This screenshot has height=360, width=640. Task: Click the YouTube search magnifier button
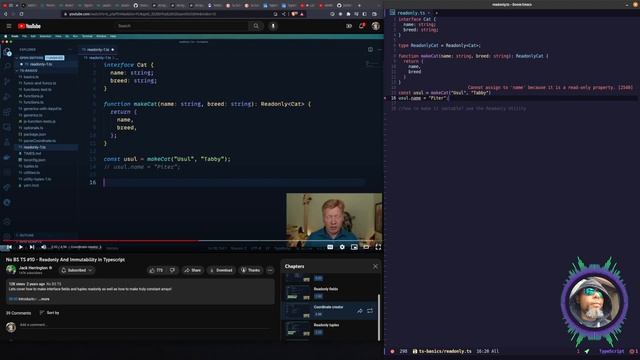tap(256, 26)
